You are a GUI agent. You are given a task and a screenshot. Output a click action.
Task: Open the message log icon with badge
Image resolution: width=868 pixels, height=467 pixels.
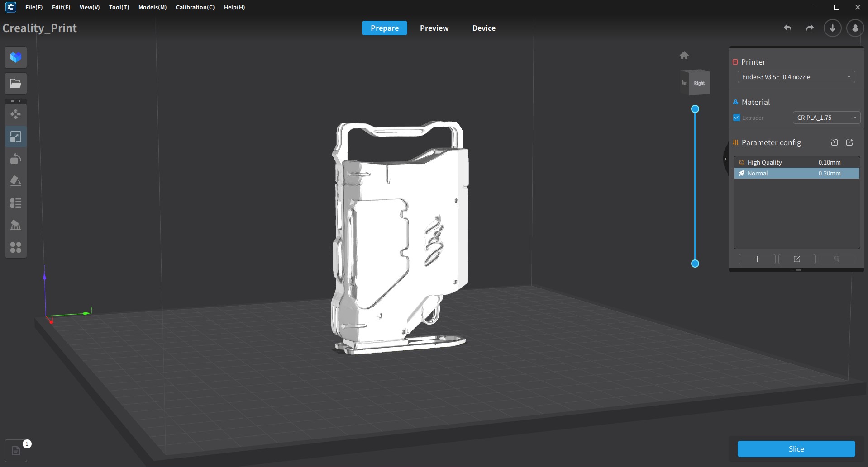[16, 451]
